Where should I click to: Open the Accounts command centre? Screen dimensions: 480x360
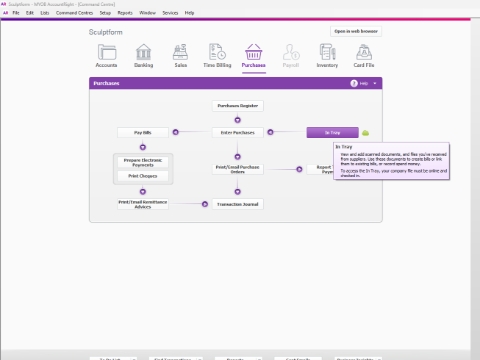(106, 56)
